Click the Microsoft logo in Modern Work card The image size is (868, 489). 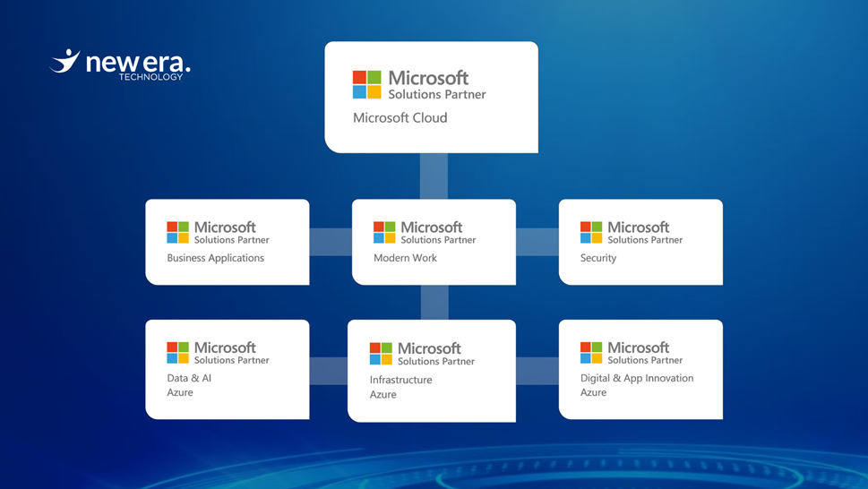click(x=384, y=232)
